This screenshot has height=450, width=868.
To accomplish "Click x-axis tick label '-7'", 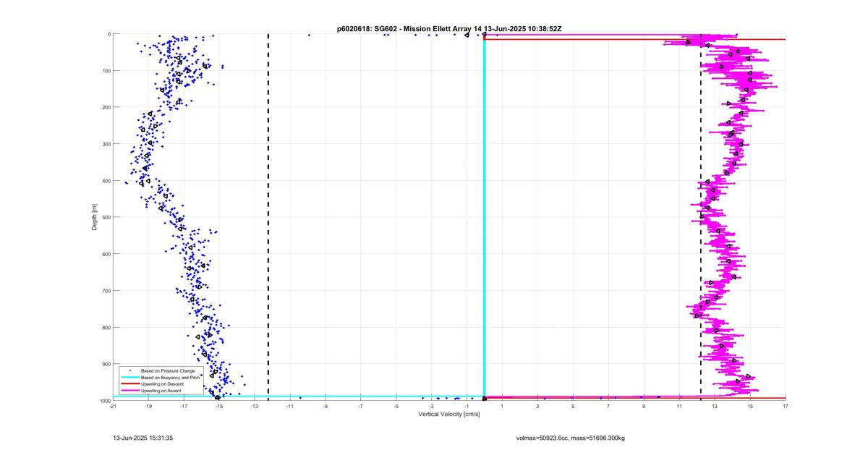I will click(x=361, y=407).
